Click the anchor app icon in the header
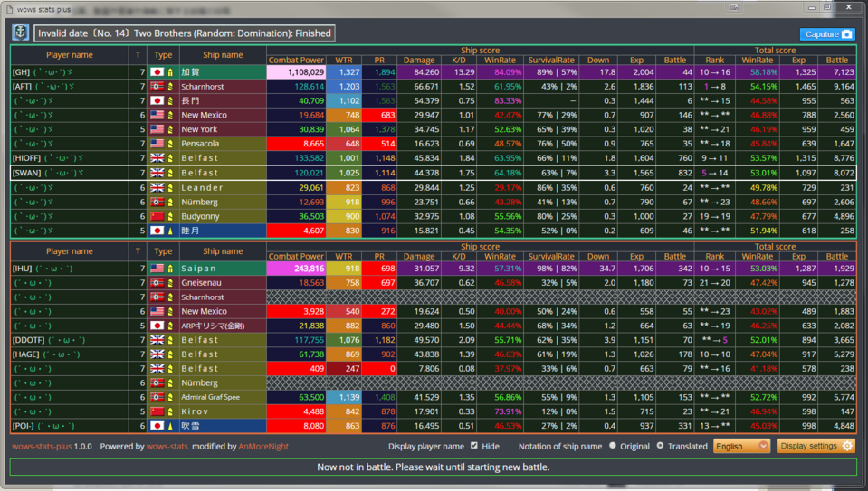This screenshot has width=868, height=491. (21, 32)
